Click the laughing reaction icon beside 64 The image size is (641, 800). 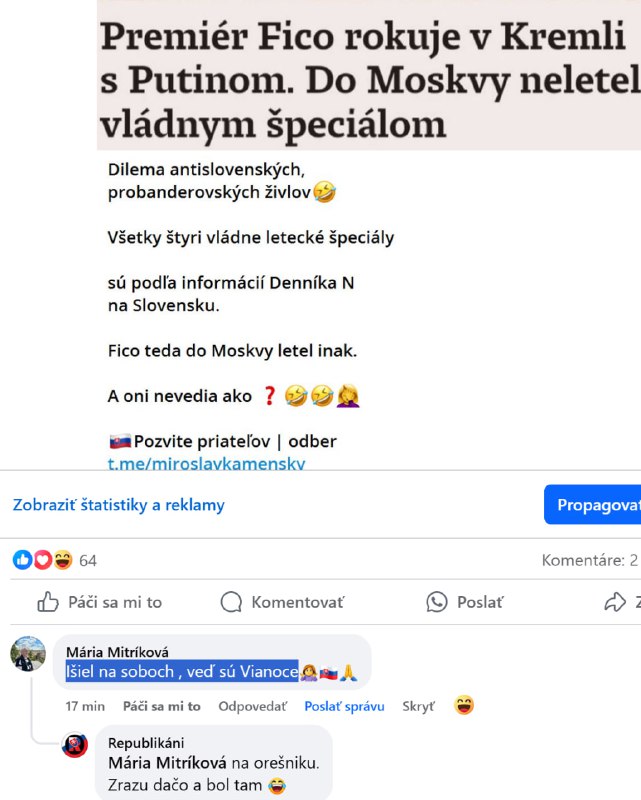(x=63, y=560)
